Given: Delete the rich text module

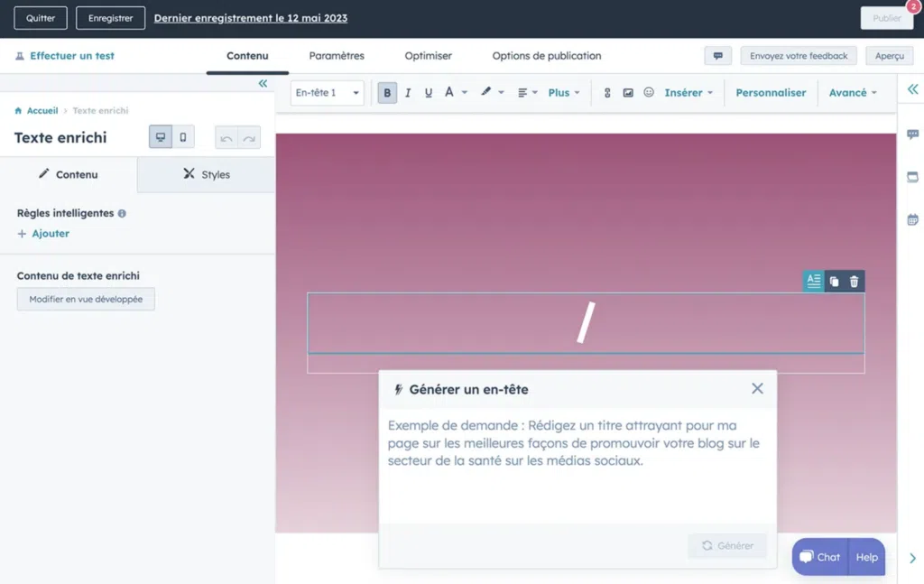Looking at the screenshot, I should (x=854, y=281).
